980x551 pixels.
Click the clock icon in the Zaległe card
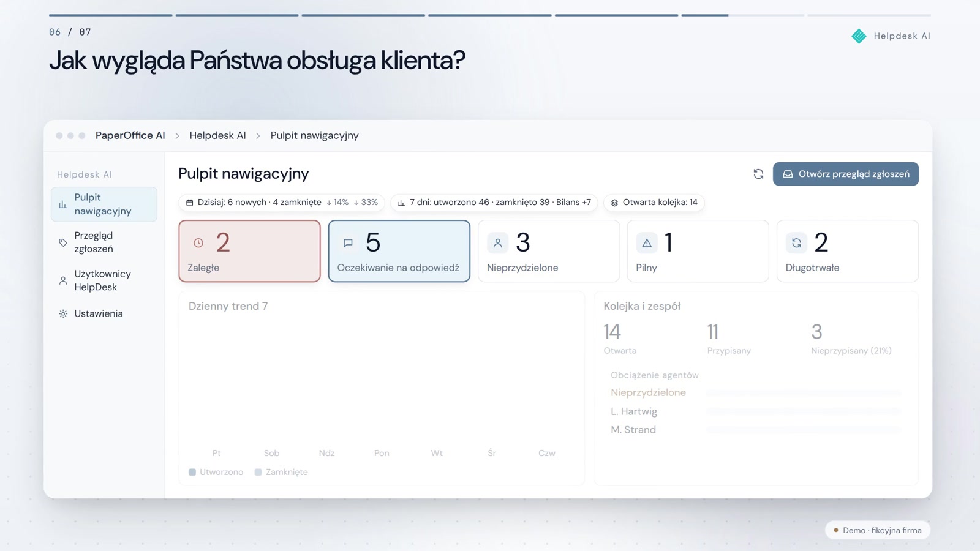pyautogui.click(x=198, y=243)
